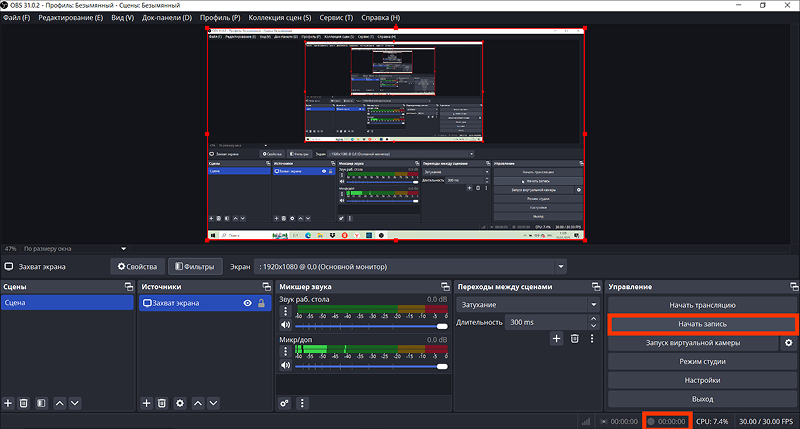Image resolution: width=800 pixels, height=429 pixels.
Task: Delete selected scene with trash icon
Action: pyautogui.click(x=23, y=403)
